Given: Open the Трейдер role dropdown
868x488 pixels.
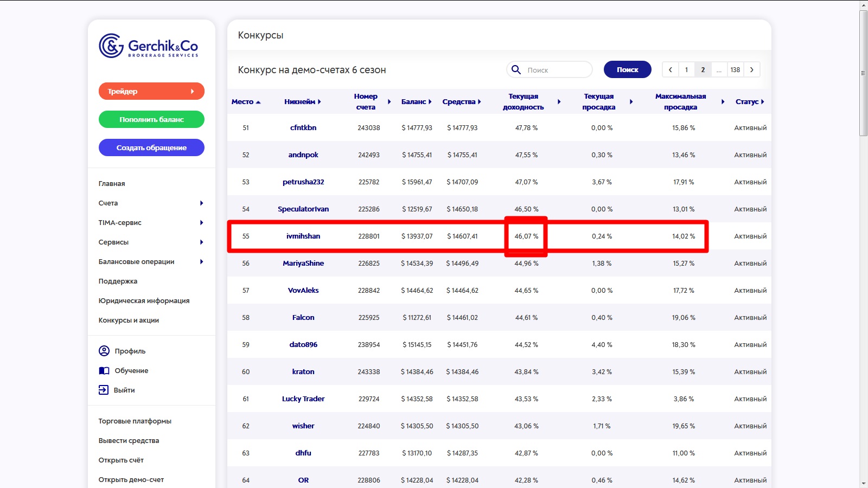Looking at the screenshot, I should coord(151,91).
